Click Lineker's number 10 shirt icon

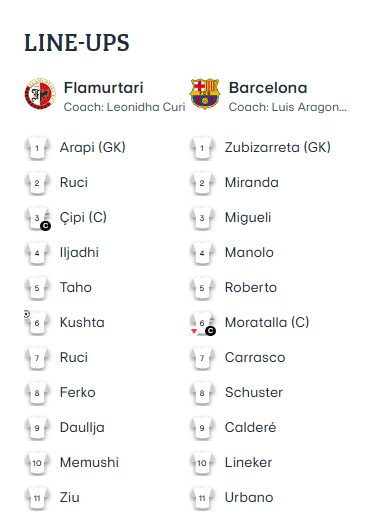pyautogui.click(x=202, y=463)
